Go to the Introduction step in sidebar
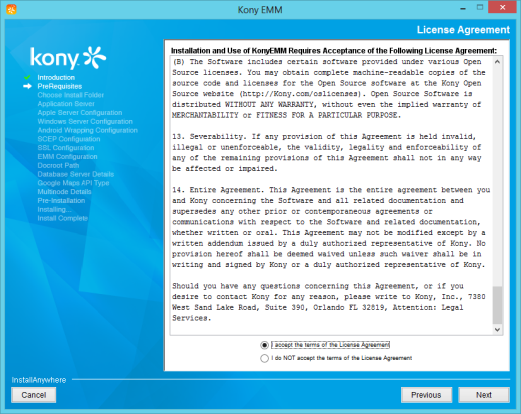Viewport: 521px width, 414px height. pos(56,77)
